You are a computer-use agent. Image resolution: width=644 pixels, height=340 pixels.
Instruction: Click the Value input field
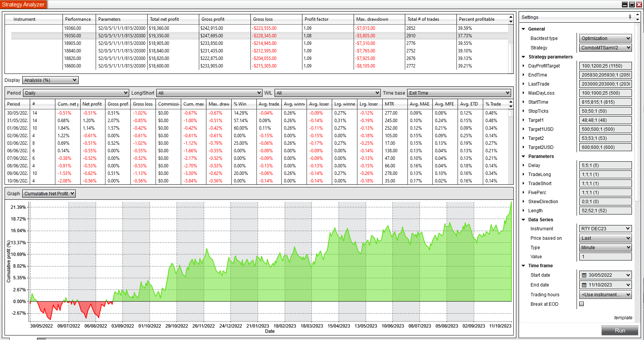(605, 257)
